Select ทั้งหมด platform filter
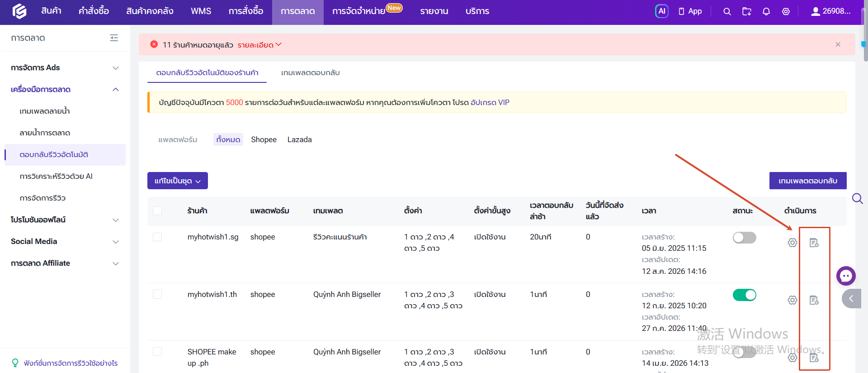868x373 pixels. click(228, 139)
